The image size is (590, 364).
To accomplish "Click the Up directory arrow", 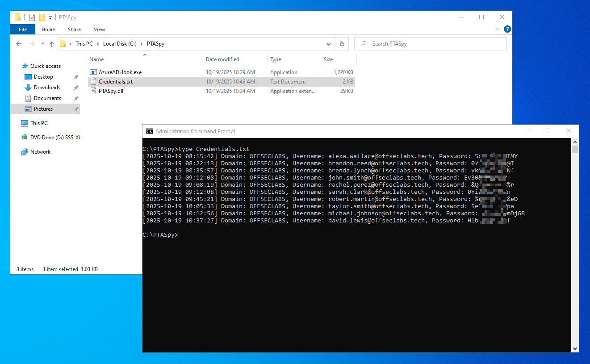I will [x=52, y=44].
